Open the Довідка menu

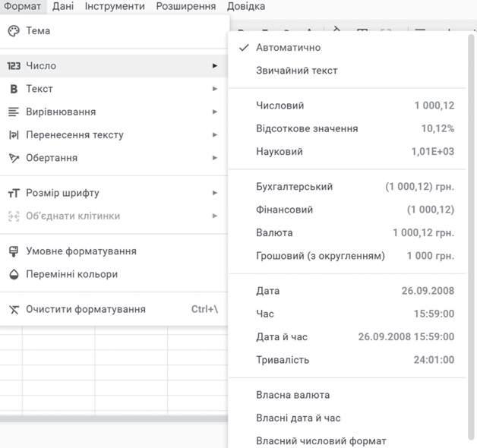click(x=246, y=6)
